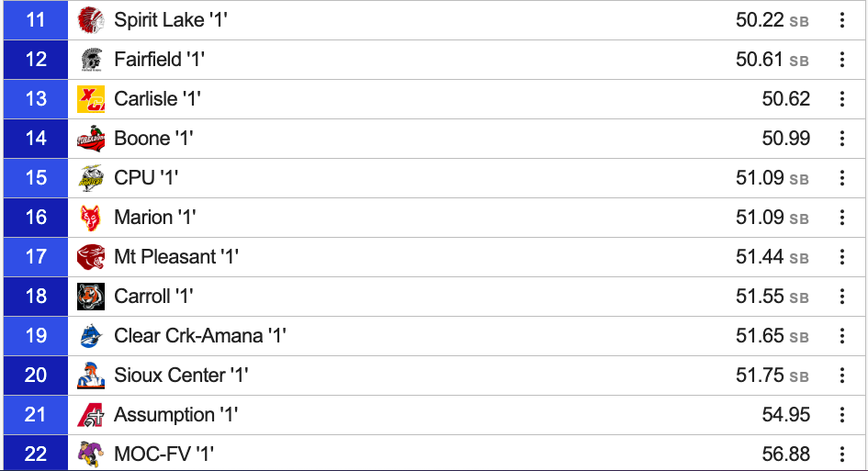Open the Clear Crk-Amana '1' team link
The height and width of the screenshot is (471, 868).
tap(200, 335)
